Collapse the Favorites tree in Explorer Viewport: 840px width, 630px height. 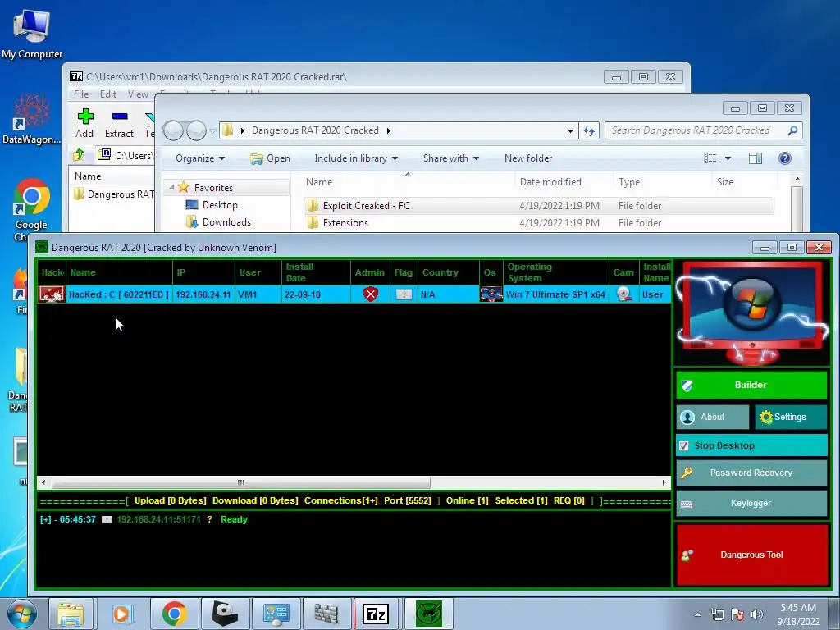171,188
